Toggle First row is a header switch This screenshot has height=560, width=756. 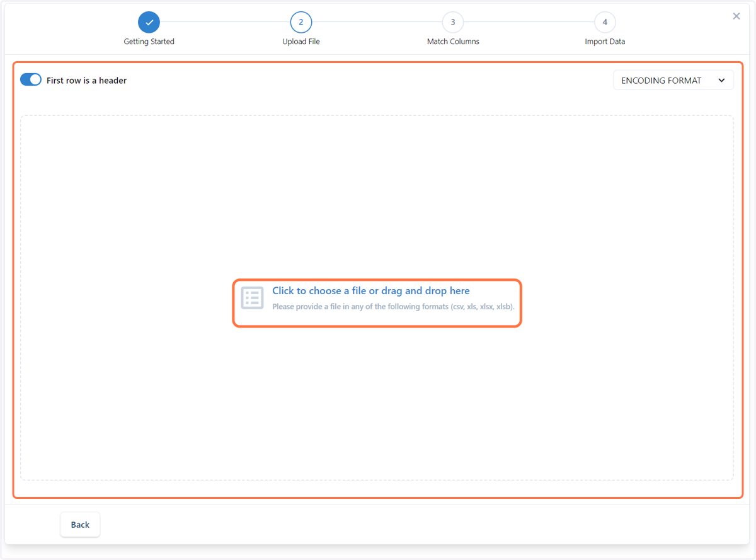coord(31,80)
